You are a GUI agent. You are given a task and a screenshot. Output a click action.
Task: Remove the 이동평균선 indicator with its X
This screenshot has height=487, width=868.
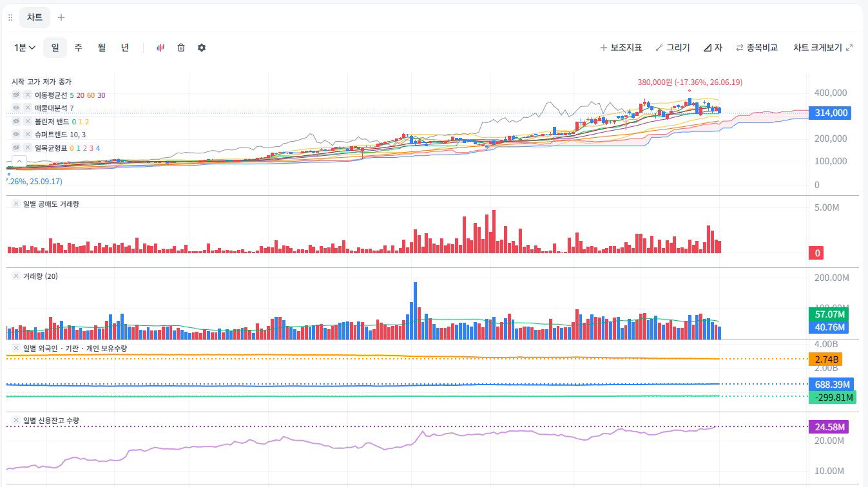[x=28, y=95]
